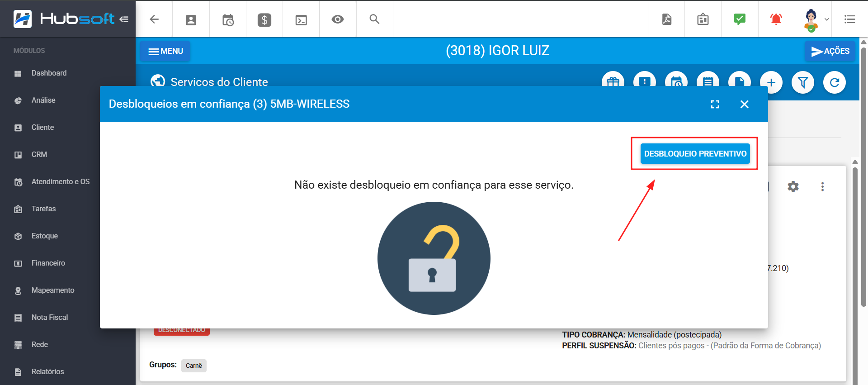
Task: Open the service settings gear icon
Action: click(x=793, y=186)
